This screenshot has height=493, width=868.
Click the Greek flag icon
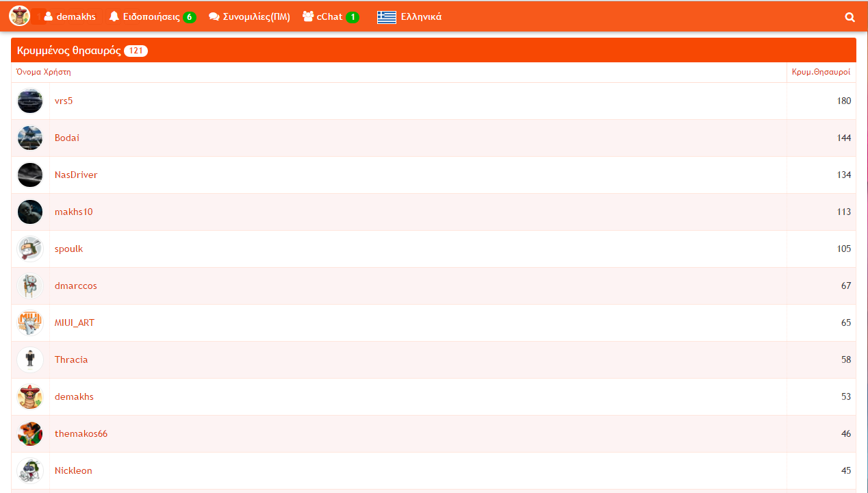[x=387, y=17]
